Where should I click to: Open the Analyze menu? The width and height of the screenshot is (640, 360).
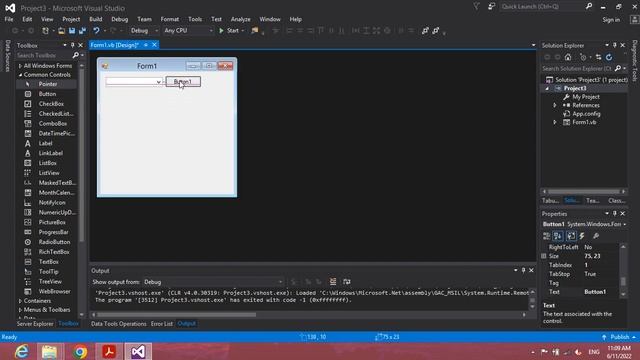point(240,19)
